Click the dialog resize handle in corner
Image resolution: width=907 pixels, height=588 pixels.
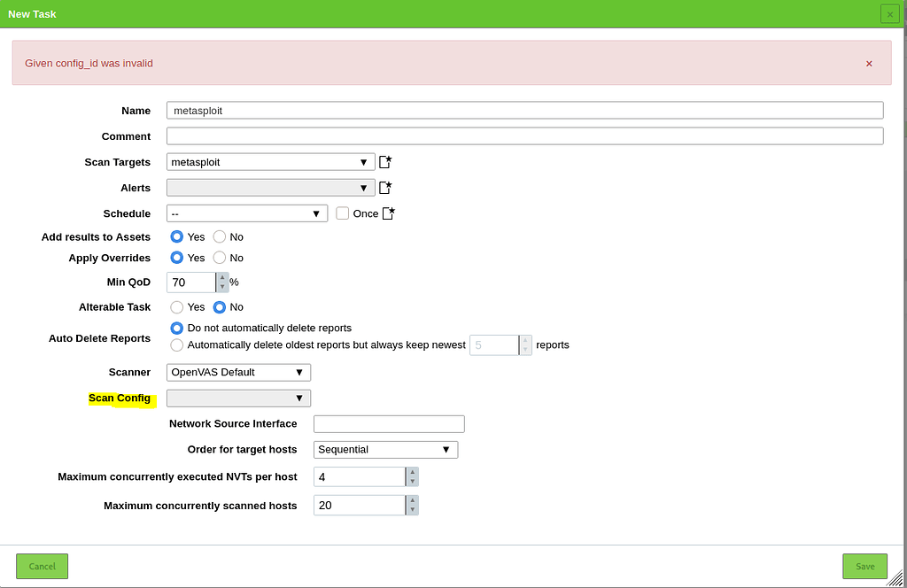tap(895, 578)
